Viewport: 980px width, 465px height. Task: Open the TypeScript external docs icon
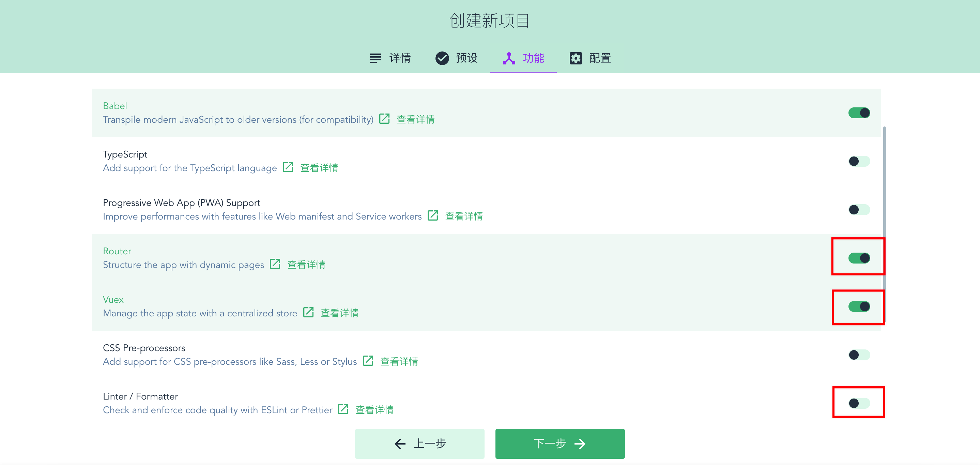pyautogui.click(x=288, y=167)
